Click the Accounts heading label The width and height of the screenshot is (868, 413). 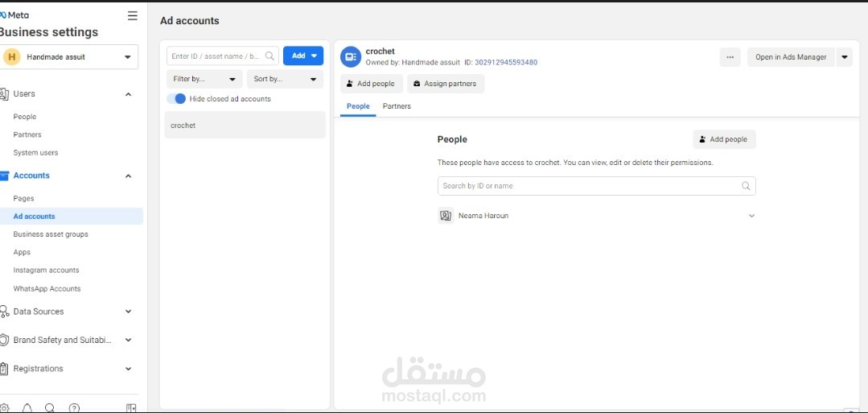[31, 176]
